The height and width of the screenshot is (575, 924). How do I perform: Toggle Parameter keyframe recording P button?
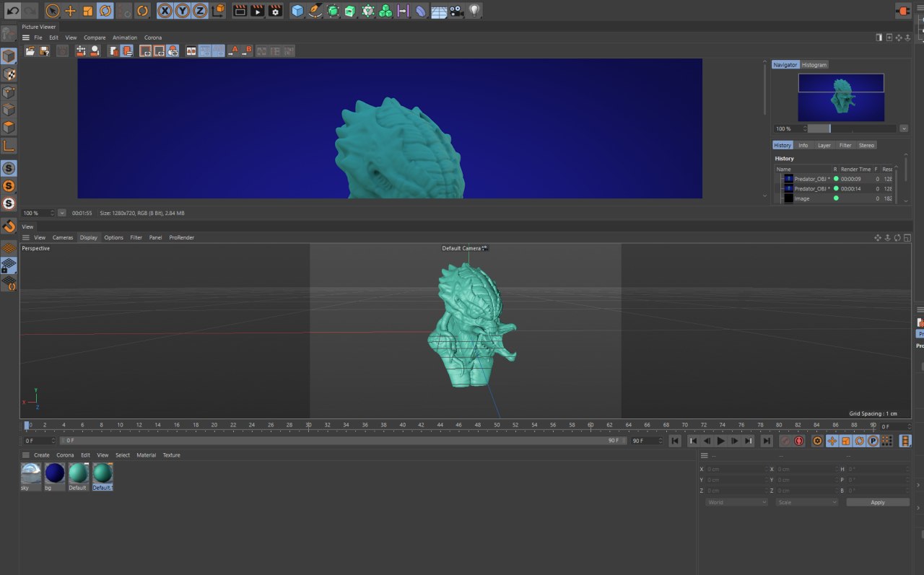click(873, 441)
